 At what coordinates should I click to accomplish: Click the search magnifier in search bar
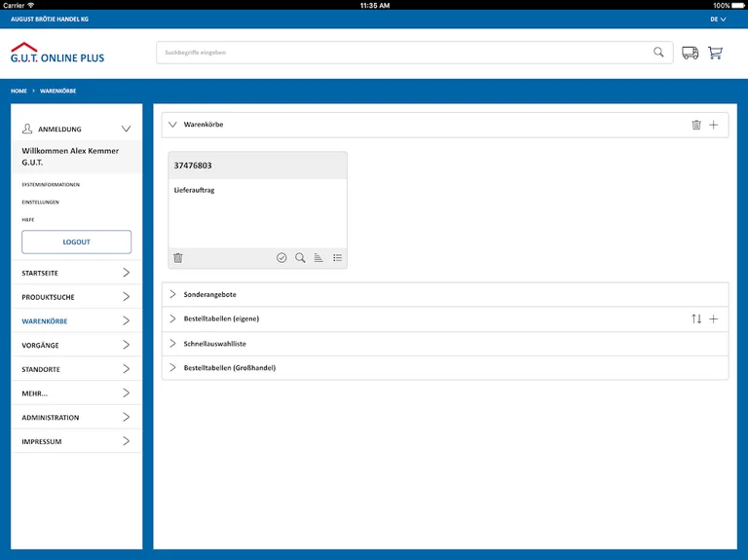coord(658,53)
